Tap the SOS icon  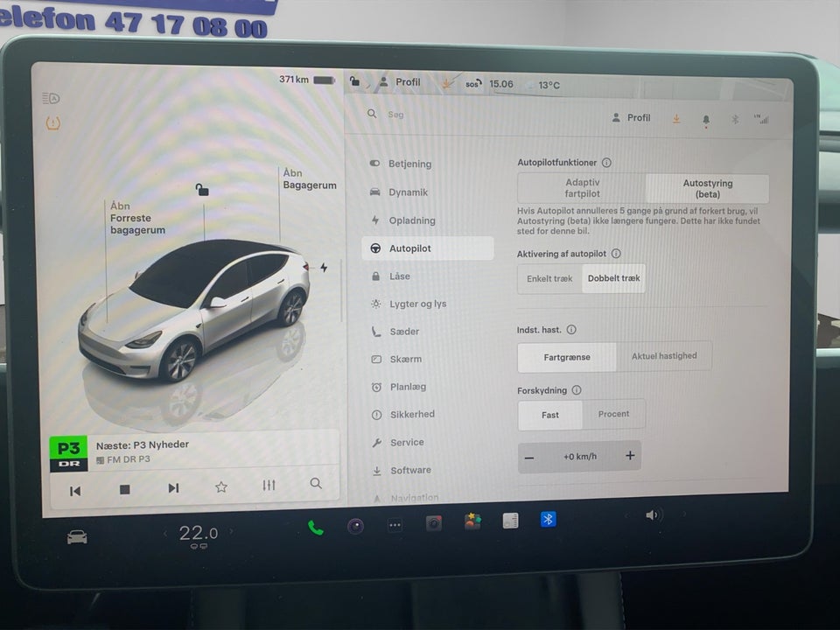coord(473,84)
